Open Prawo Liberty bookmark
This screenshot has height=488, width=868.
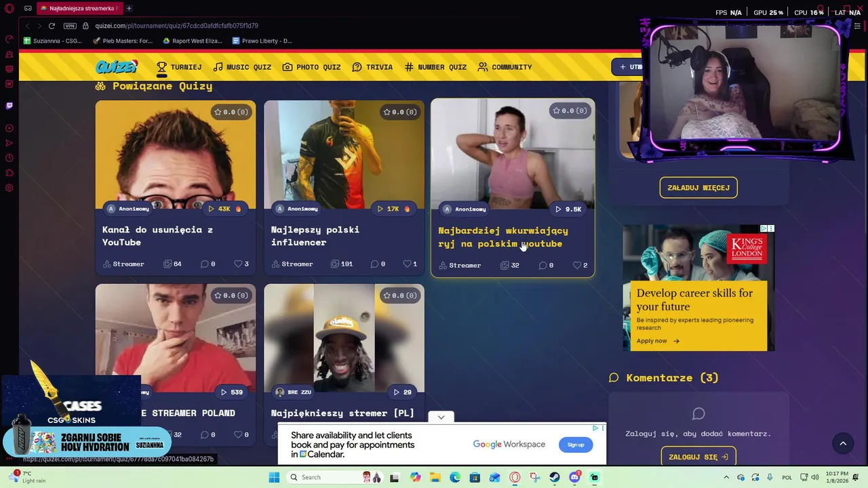[262, 41]
